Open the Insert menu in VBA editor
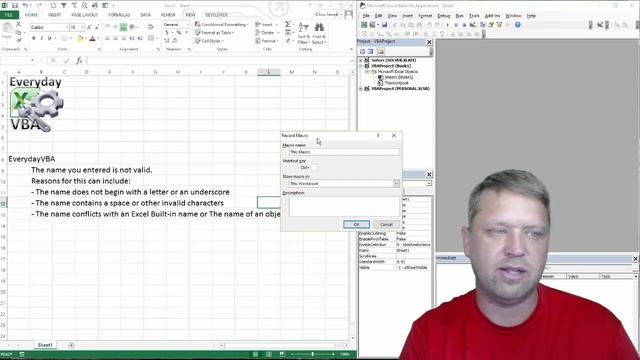 (407, 16)
